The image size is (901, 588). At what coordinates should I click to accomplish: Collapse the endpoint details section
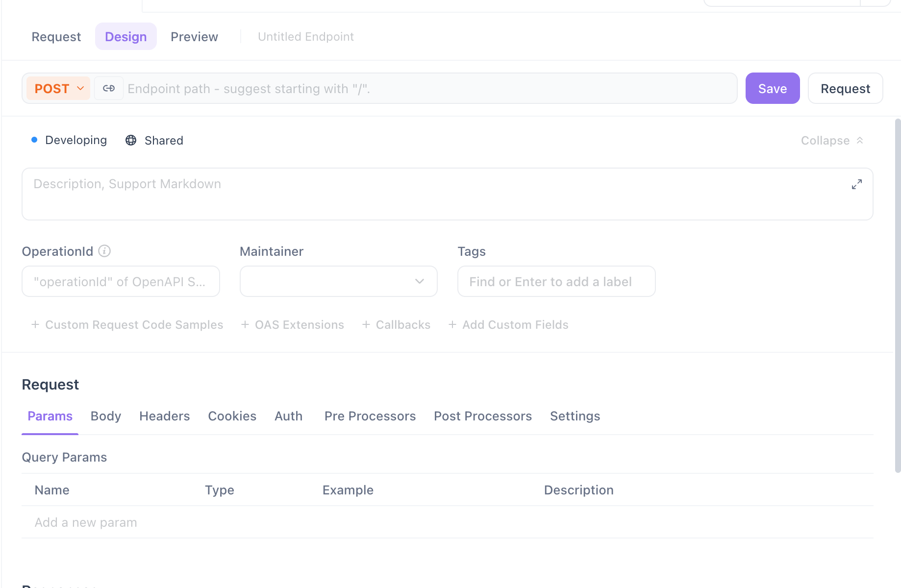click(x=832, y=141)
